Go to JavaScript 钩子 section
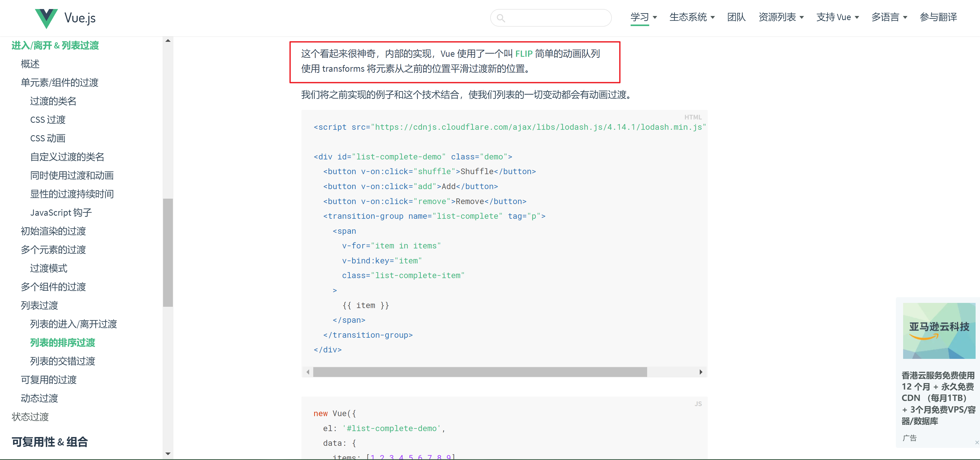Viewport: 980px width, 460px height. pos(61,212)
